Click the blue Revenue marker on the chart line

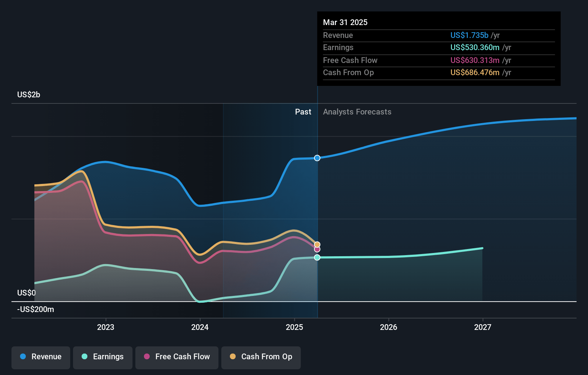click(317, 158)
